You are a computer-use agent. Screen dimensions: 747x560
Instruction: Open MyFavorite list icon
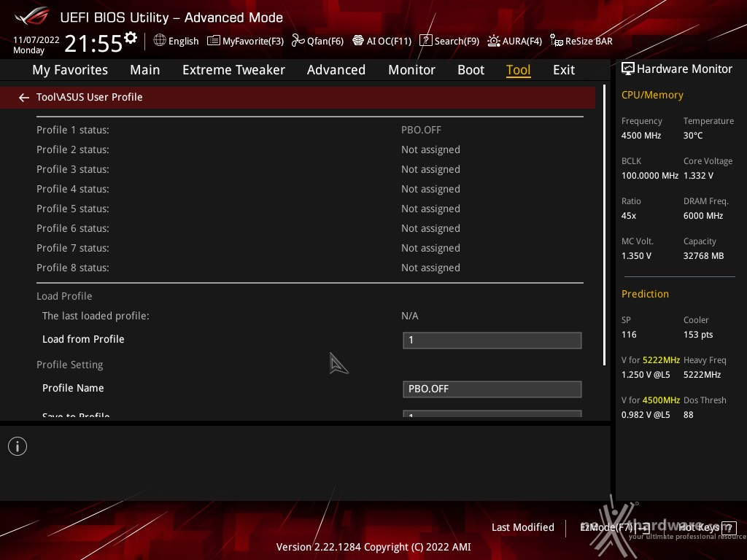click(x=214, y=41)
